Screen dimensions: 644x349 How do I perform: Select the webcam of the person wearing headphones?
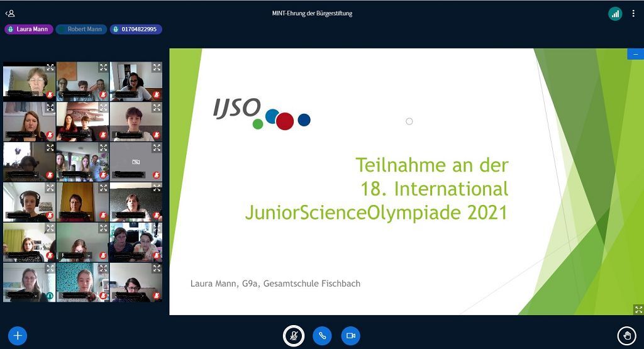tap(29, 201)
